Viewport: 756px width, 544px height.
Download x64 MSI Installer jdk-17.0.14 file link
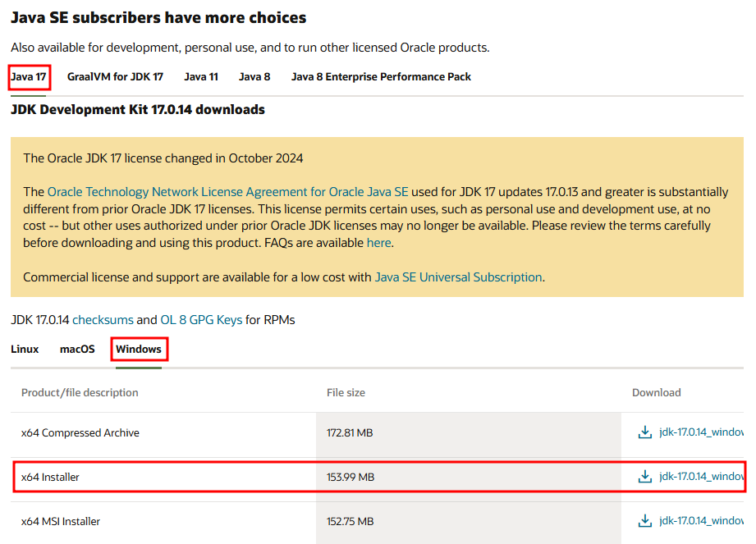click(701, 521)
